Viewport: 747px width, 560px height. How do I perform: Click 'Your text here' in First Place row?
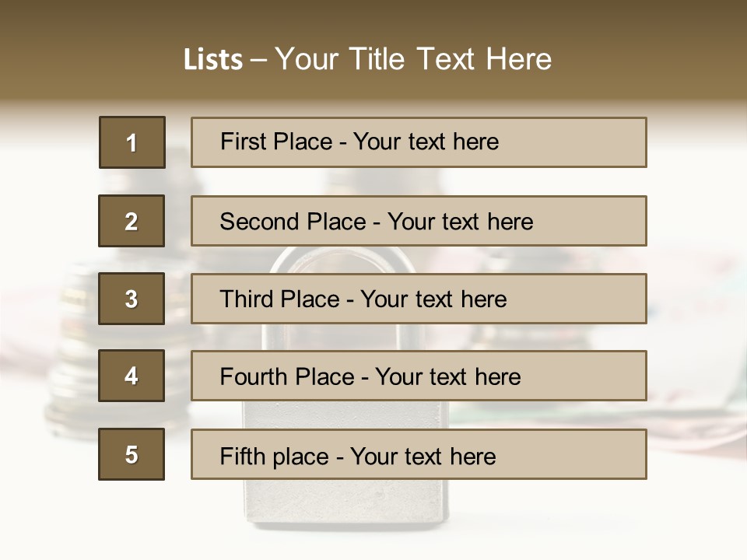tap(426, 142)
